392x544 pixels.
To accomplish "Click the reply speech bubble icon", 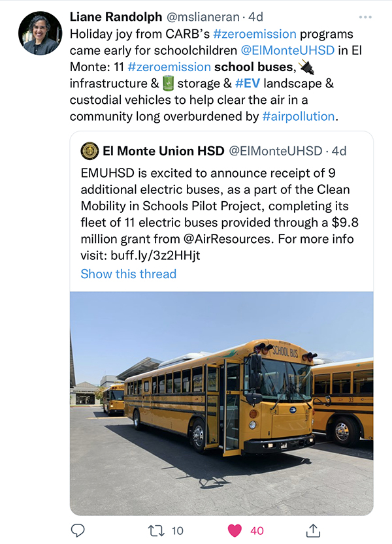I will point(78,530).
